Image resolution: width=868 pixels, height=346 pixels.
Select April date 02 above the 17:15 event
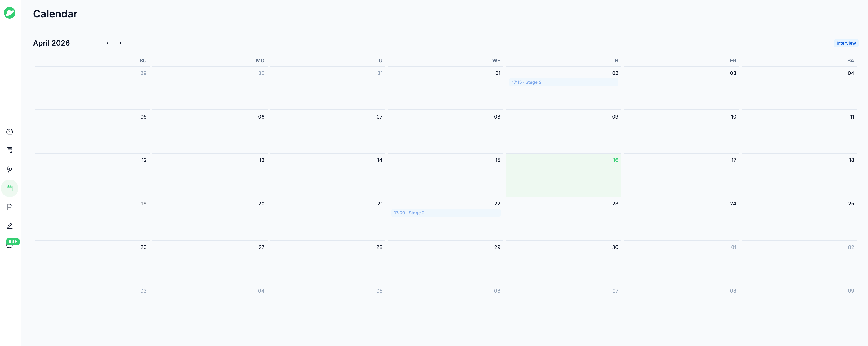click(x=615, y=73)
